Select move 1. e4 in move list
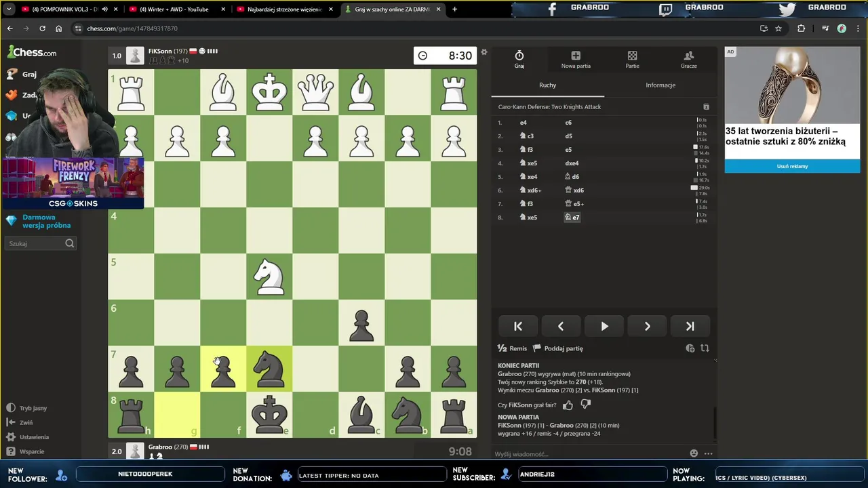Screen dimensions: 868x488 click(x=523, y=123)
